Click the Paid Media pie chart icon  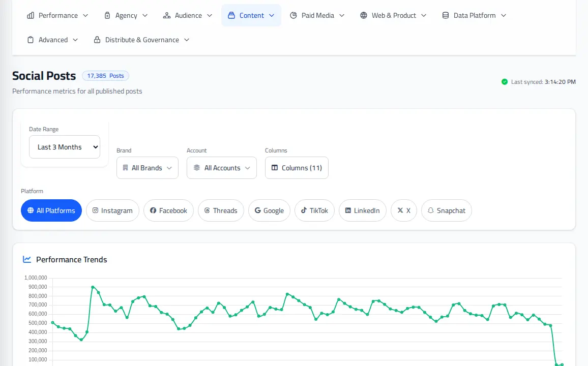(293, 15)
